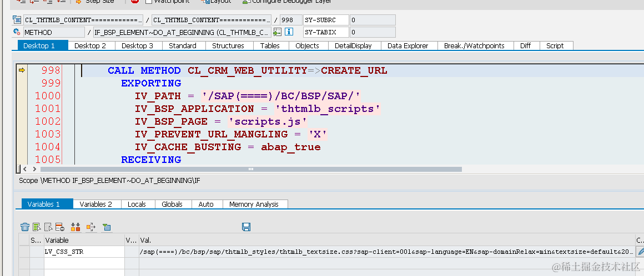
Task: Click the METHOD event type field
Action: (x=54, y=32)
